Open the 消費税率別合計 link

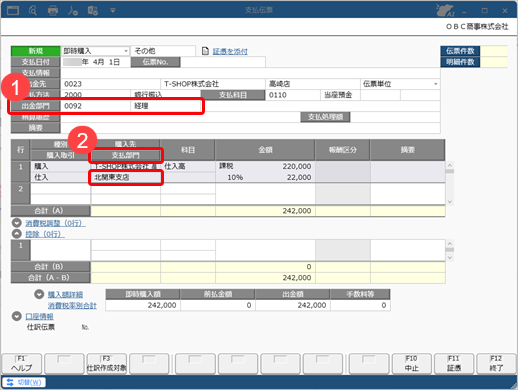[72, 306]
